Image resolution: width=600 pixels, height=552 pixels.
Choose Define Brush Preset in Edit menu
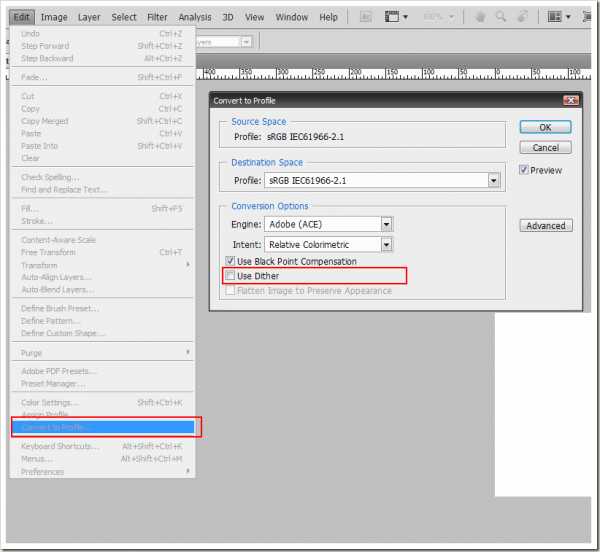pos(103,308)
